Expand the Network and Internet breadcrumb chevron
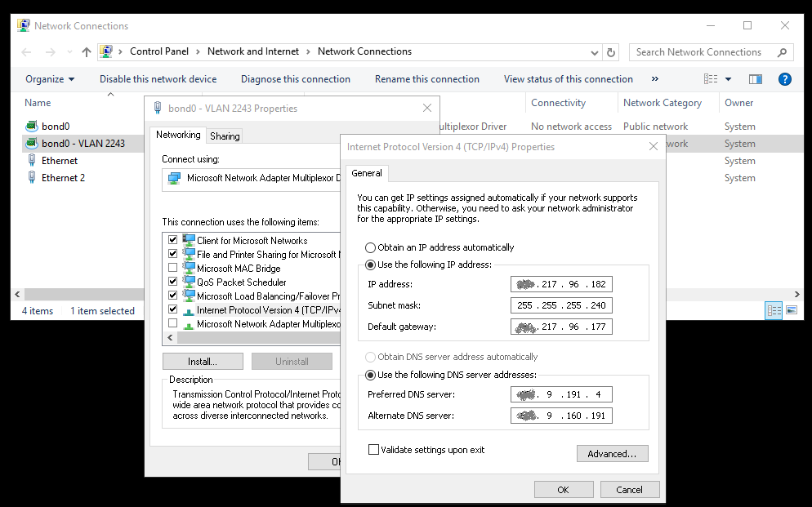The image size is (812, 507). (309, 51)
